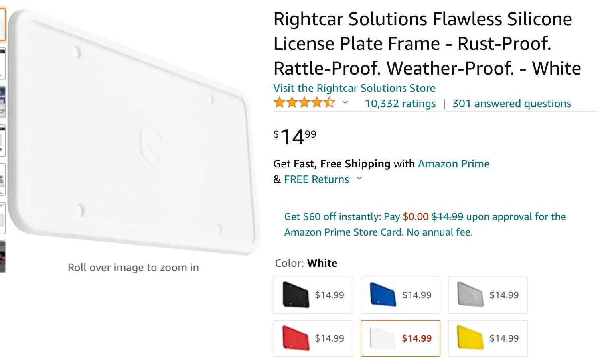The image size is (600, 364).
Task: Select the second product image thumbnail
Action: pyautogui.click(x=2, y=63)
